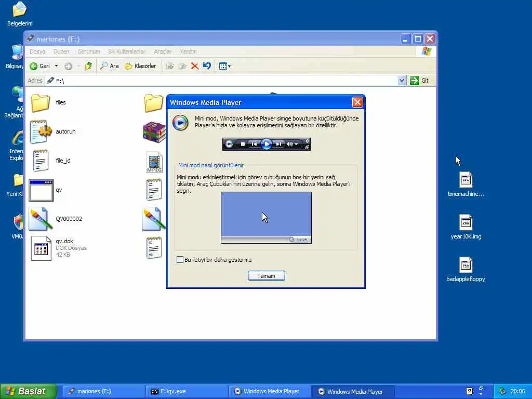Viewport: 532px width, 399px height.
Task: Open the Geri history dropdown arrow
Action: [56, 66]
